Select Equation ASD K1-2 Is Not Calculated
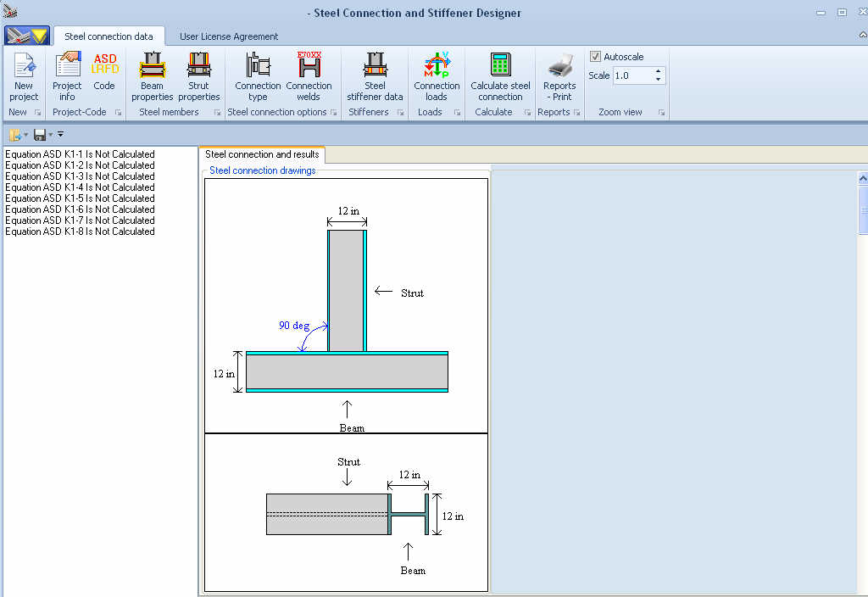This screenshot has width=868, height=597. 80,165
